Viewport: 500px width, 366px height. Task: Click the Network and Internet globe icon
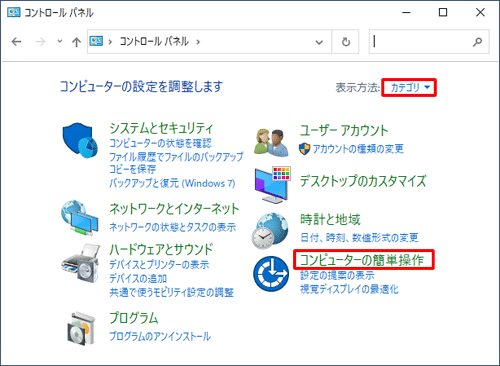click(80, 217)
